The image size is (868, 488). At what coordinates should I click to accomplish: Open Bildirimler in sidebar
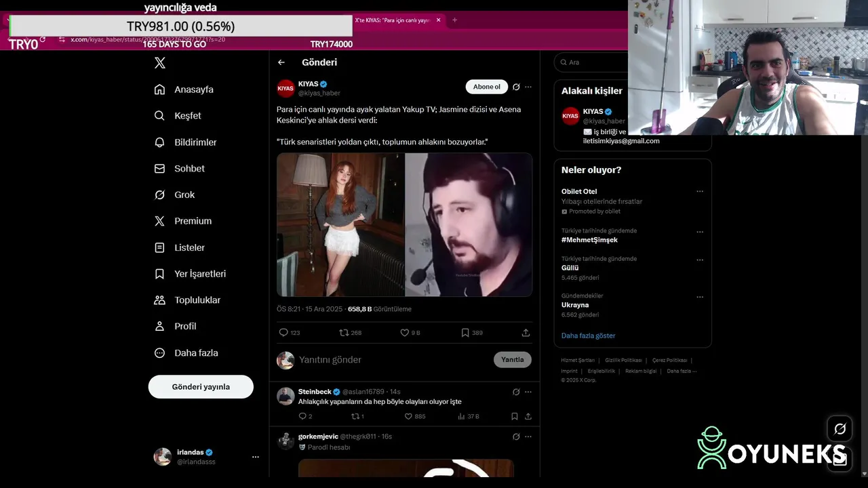pyautogui.click(x=185, y=142)
